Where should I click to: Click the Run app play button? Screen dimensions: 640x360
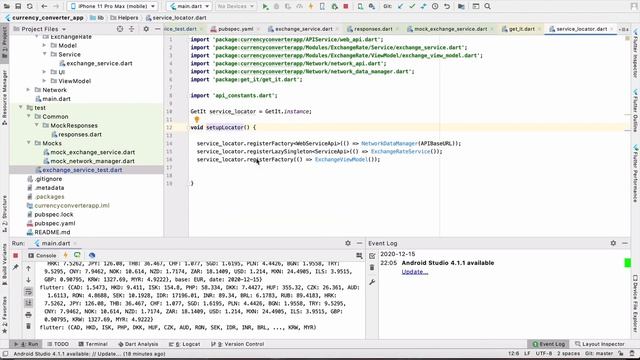tap(265, 7)
